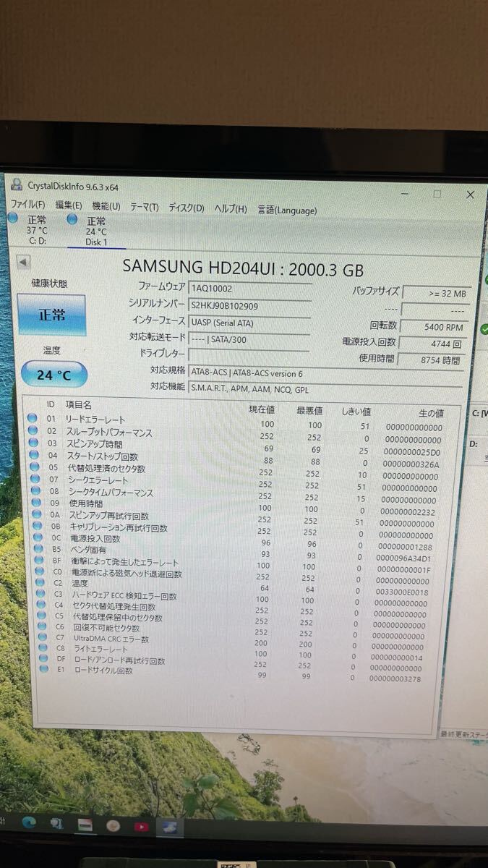Click the status orb for C5 代替処理保留中のセクタ数
The height and width of the screenshot is (868, 488).
pyautogui.click(x=40, y=616)
